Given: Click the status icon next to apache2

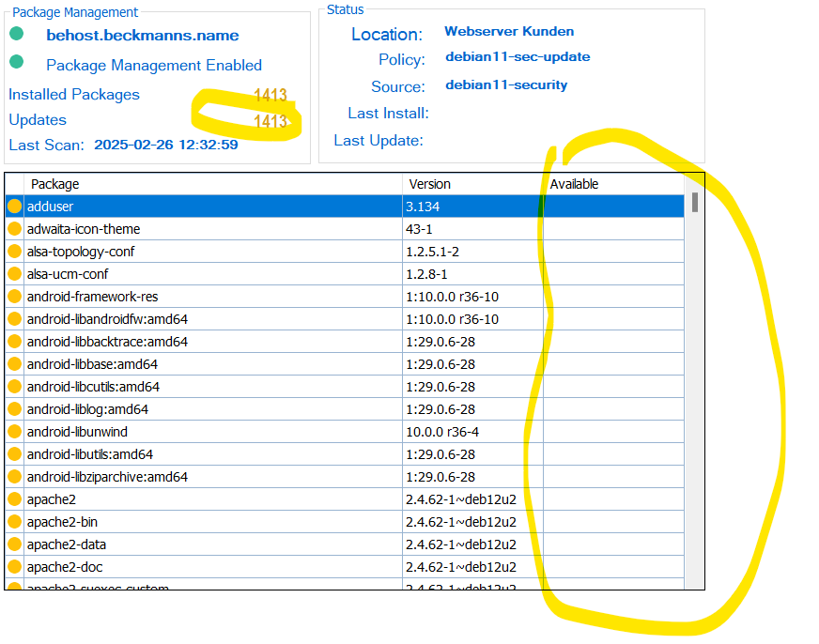Looking at the screenshot, I should 14,499.
